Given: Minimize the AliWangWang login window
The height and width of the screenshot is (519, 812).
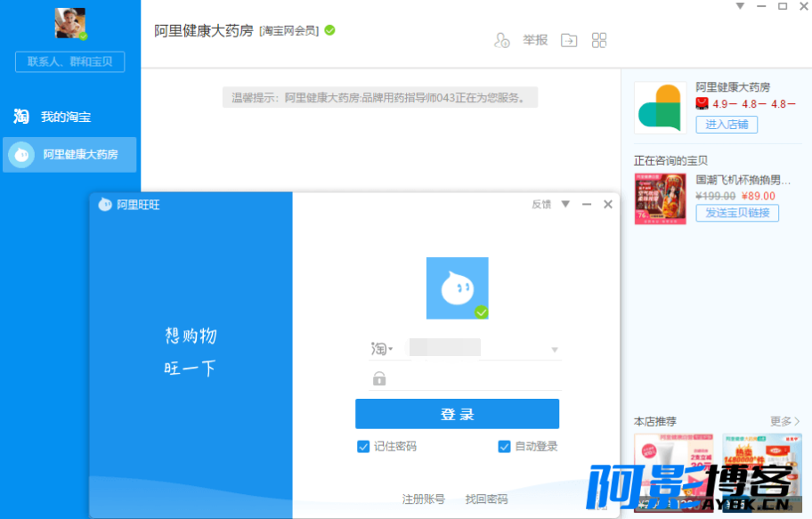Looking at the screenshot, I should point(587,204).
